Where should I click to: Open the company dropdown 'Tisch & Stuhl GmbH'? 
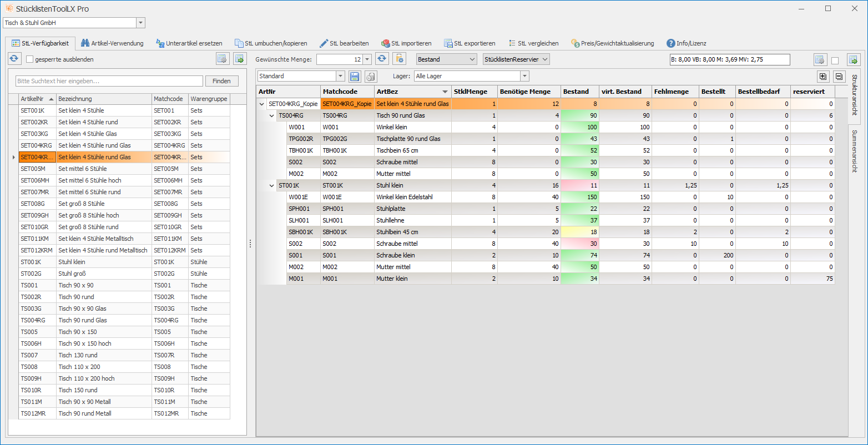(x=140, y=23)
